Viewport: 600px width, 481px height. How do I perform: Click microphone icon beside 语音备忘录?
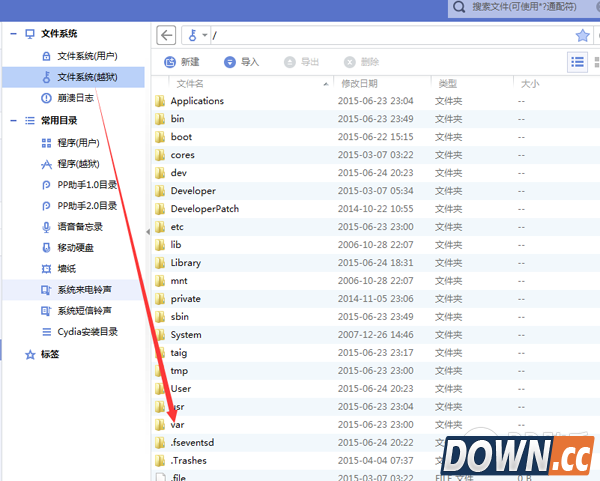(x=46, y=227)
